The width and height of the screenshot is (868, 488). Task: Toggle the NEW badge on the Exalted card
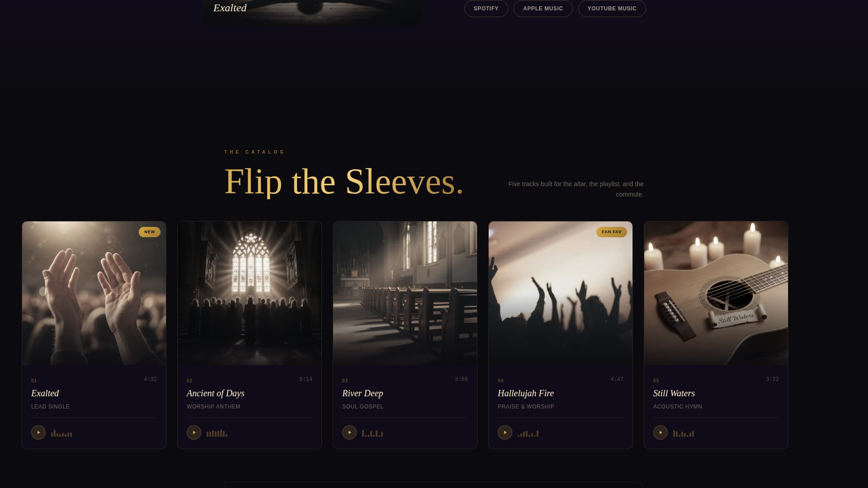tap(149, 232)
